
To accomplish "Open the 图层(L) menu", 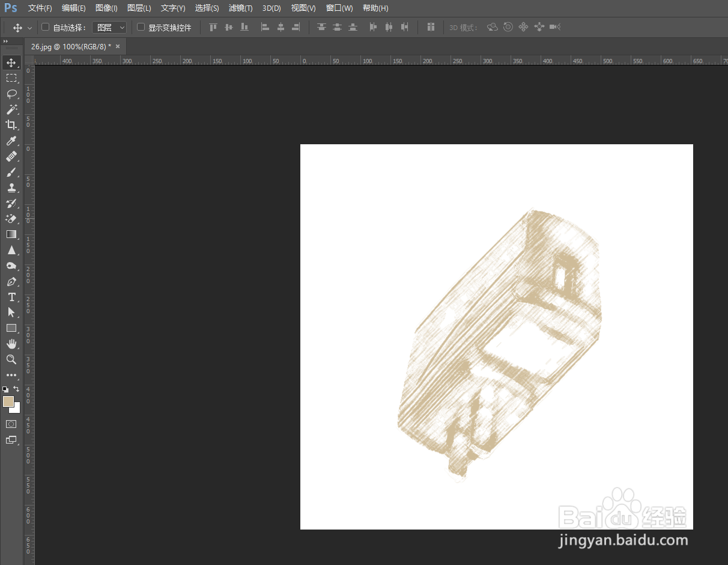I will [139, 8].
